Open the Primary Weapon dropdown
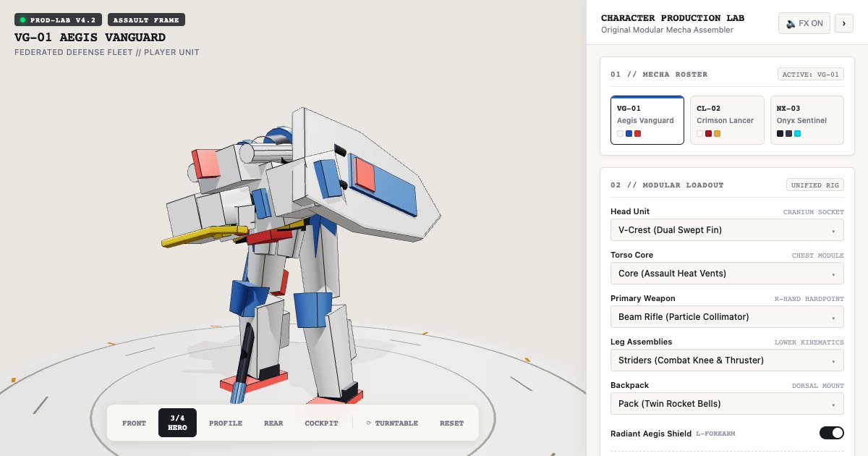 (x=727, y=317)
